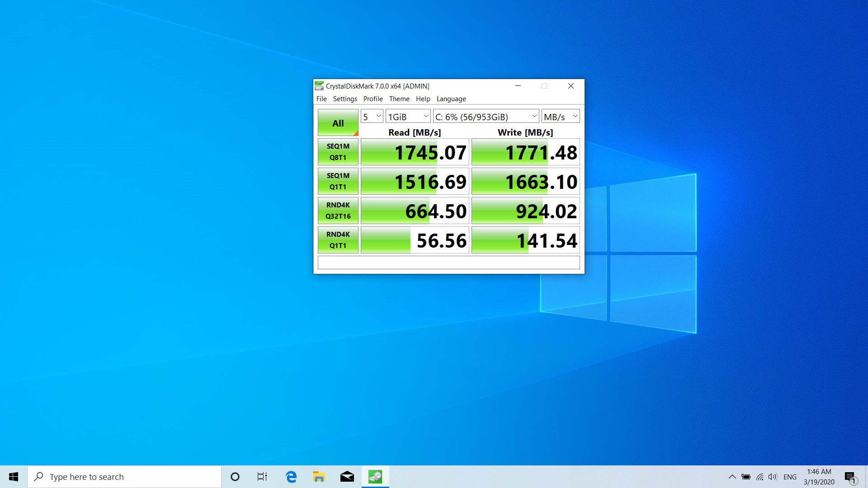Viewport: 868px width, 488px height.
Task: Click the Read [MB/s] column header
Action: (x=415, y=132)
